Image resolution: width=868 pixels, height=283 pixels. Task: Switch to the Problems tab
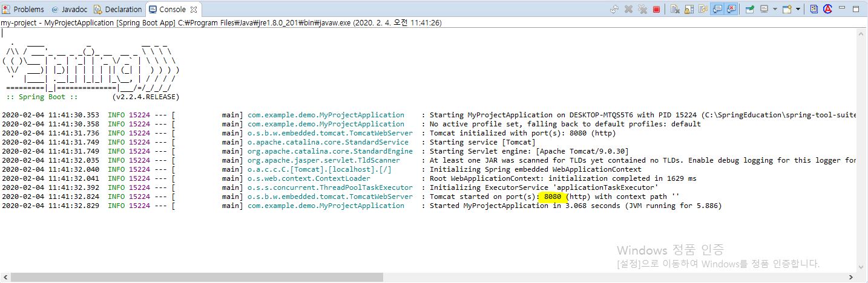point(24,9)
